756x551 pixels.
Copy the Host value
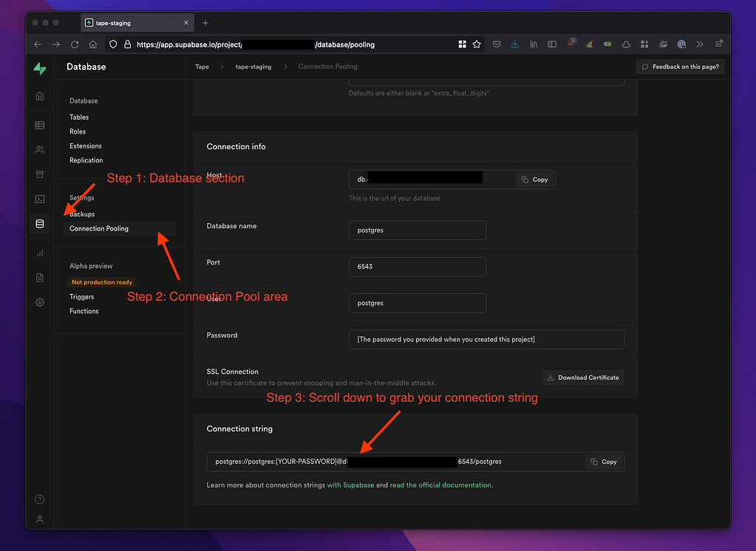(535, 179)
